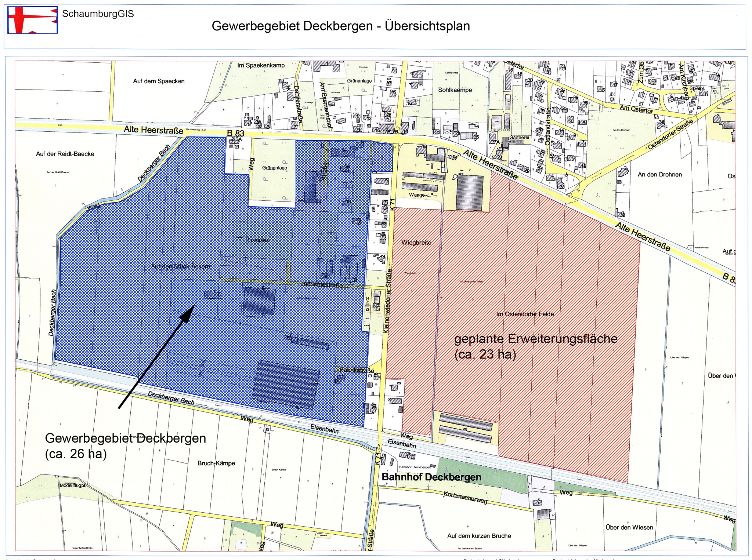Screen dimensions: 752x560
Task: Click the Im Ostendorfer Felde label
Action: tap(525, 314)
